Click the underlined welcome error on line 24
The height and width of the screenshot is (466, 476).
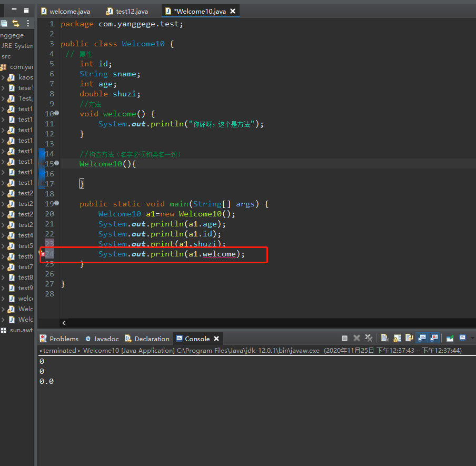click(x=219, y=254)
